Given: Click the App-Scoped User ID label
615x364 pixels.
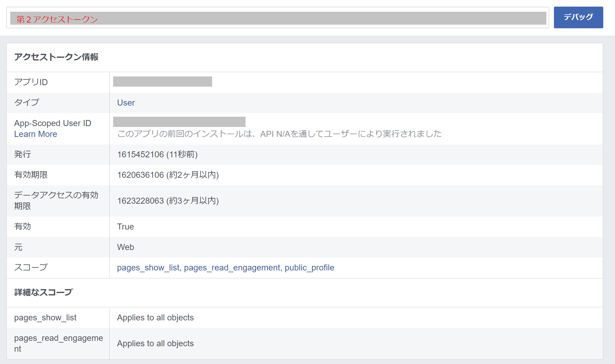Looking at the screenshot, I should tap(53, 123).
